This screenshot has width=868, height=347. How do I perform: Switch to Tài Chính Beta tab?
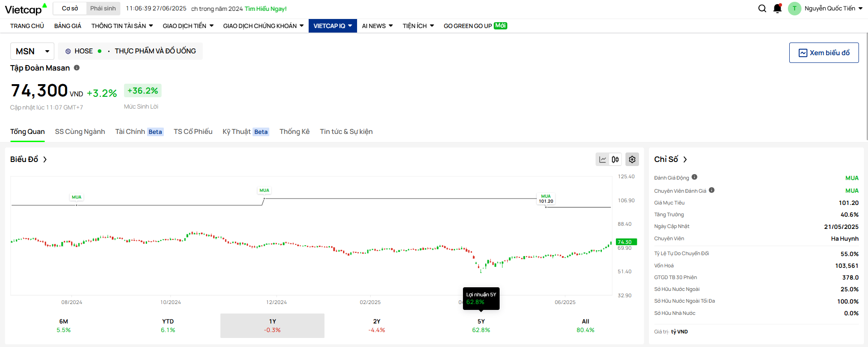pyautogui.click(x=139, y=132)
